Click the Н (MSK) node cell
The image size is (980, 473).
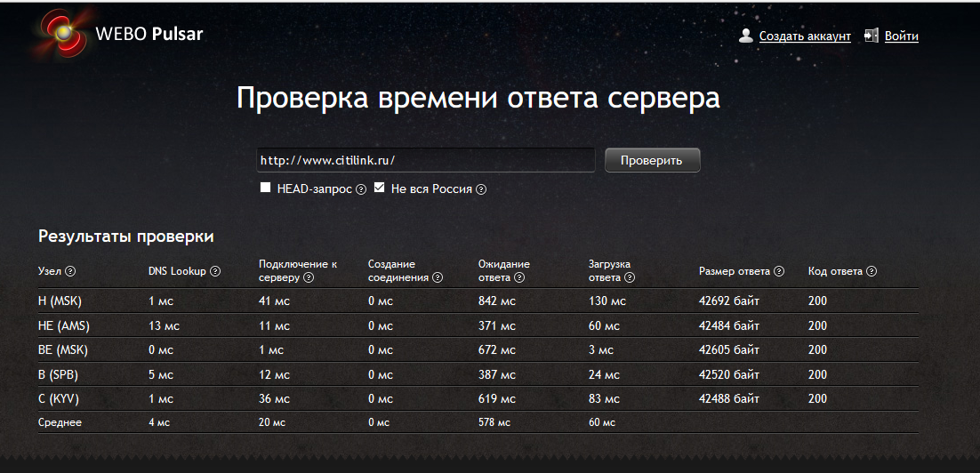(x=60, y=301)
